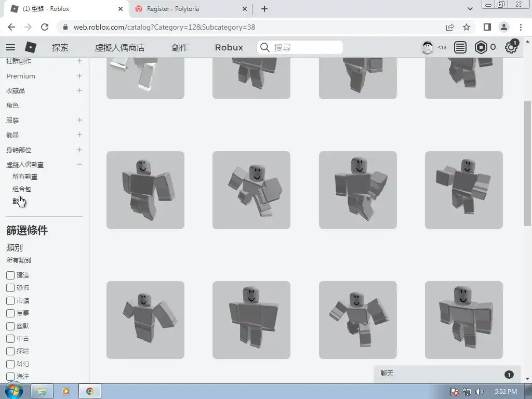
Task: Open a new tab with plus icon
Action: click(264, 9)
